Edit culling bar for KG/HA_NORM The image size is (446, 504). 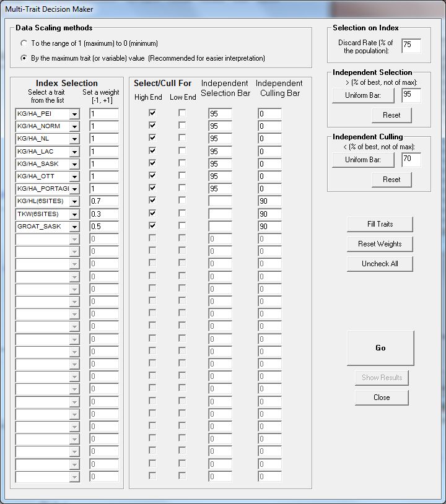tap(269, 126)
